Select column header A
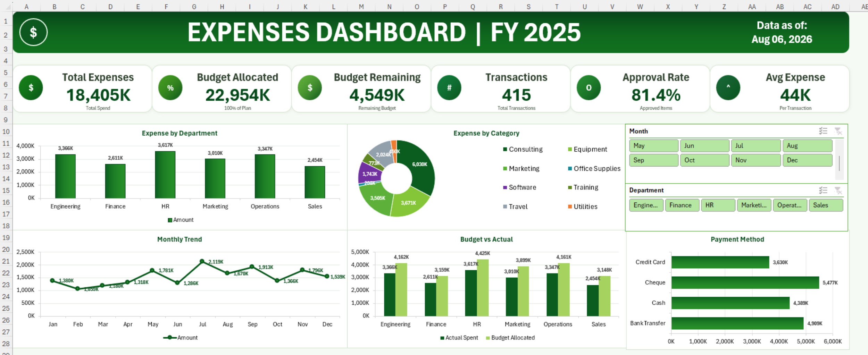Screen dimensions: 868x355 (27, 6)
